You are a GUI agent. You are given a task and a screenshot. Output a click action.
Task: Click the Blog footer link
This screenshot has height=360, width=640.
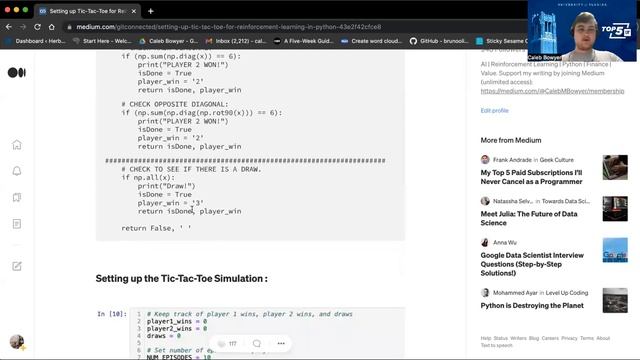[x=534, y=338]
